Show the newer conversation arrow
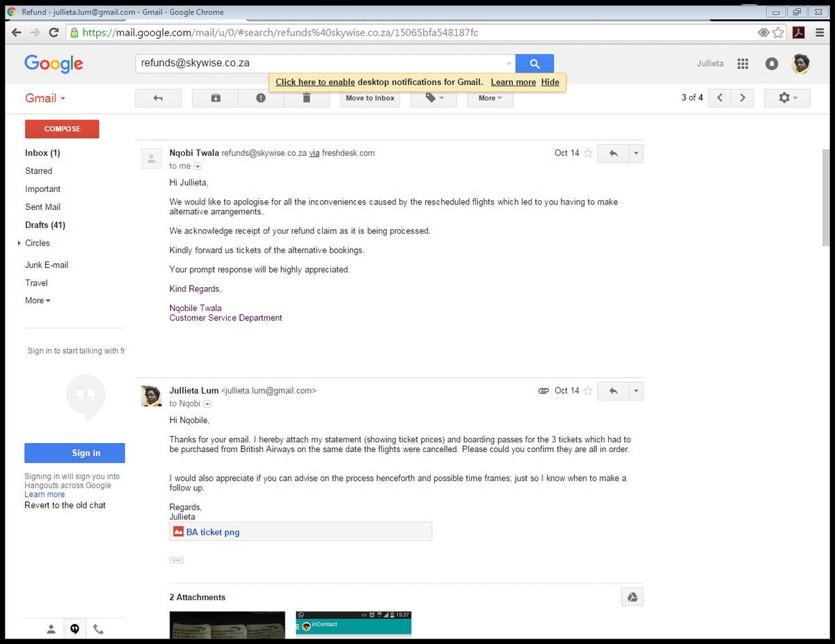This screenshot has height=644, width=835. point(719,98)
